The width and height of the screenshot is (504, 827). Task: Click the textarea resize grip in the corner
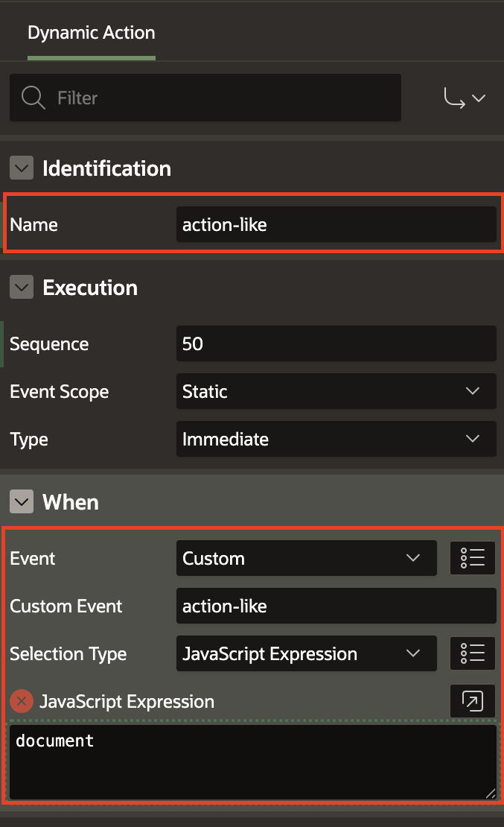[x=491, y=793]
